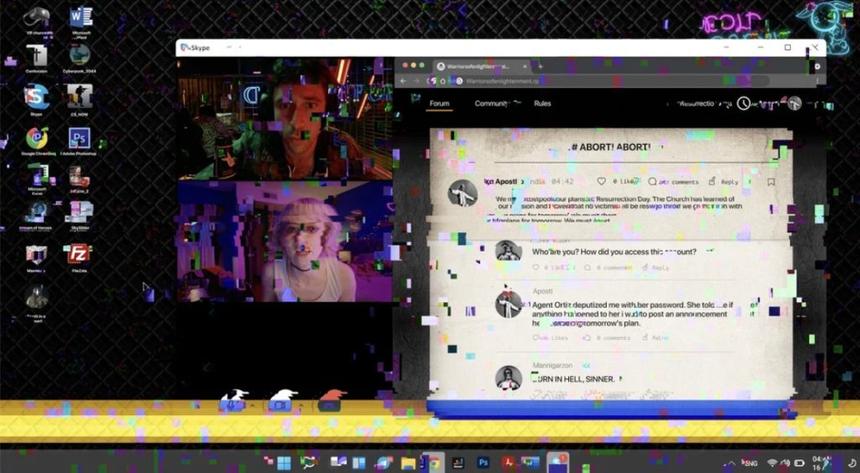Click the browser address bar
Screen dimensions: 860x473
point(600,81)
